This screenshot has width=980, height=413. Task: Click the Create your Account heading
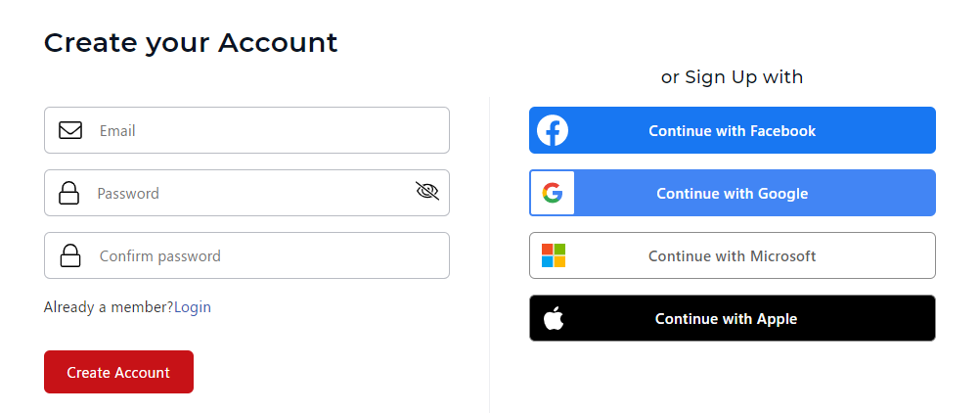pyautogui.click(x=191, y=43)
